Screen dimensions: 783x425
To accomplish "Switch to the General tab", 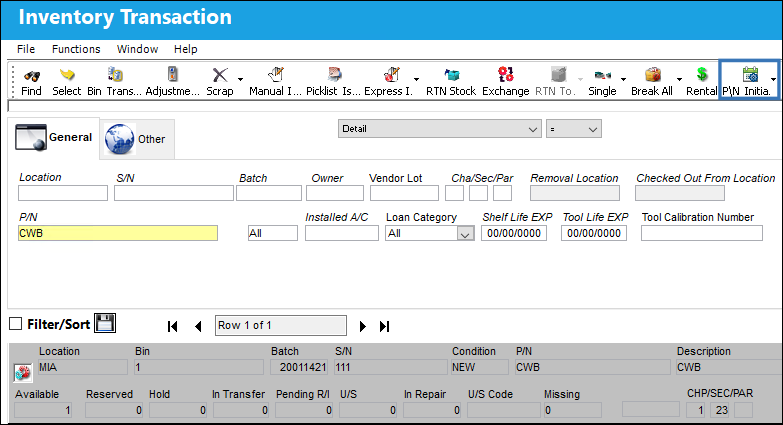I will 54,138.
